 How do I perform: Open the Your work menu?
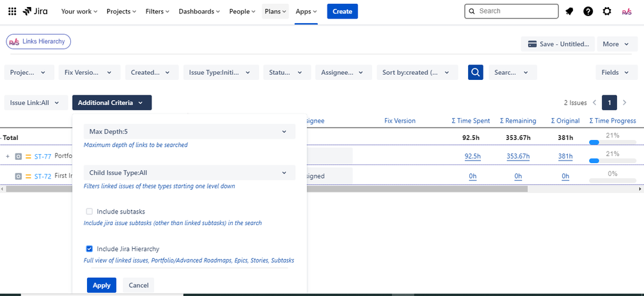tap(79, 12)
